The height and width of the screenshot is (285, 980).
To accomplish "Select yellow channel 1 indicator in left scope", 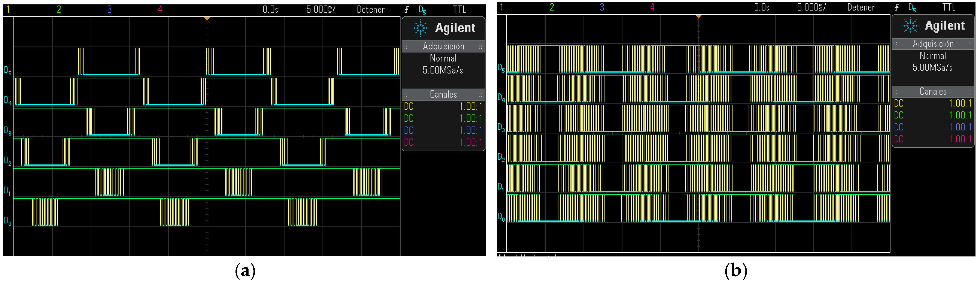I will (8, 9).
